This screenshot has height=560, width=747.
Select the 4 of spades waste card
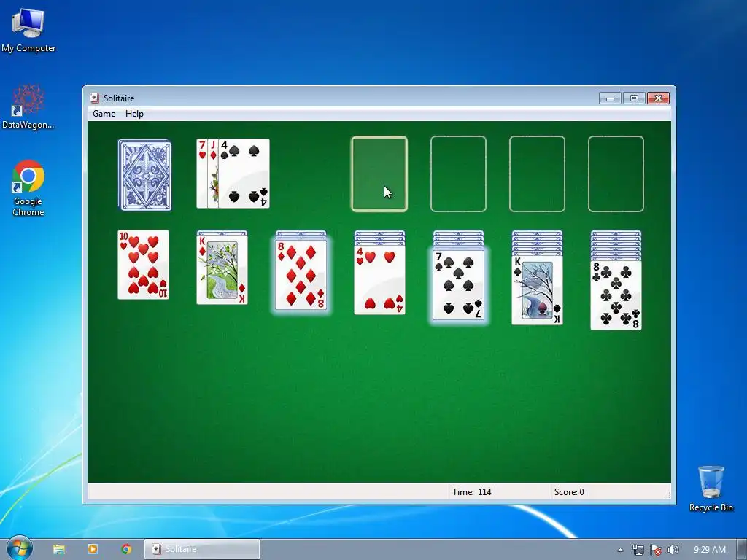(244, 174)
